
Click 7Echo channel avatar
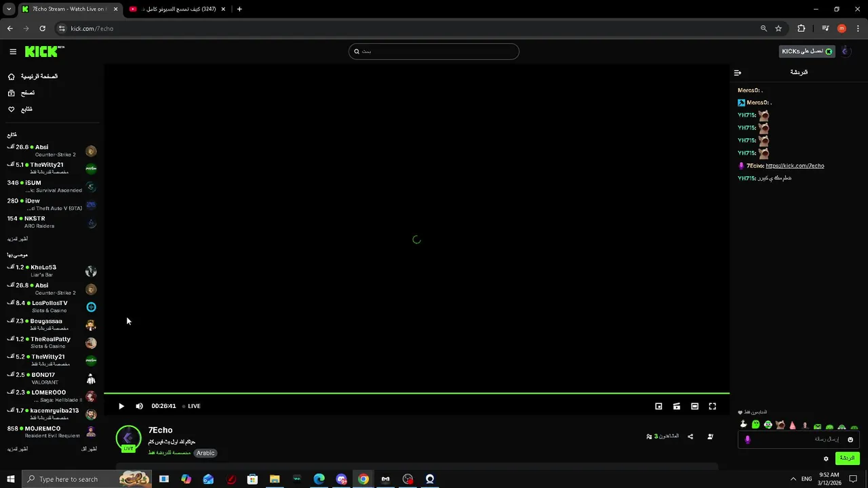point(128,438)
